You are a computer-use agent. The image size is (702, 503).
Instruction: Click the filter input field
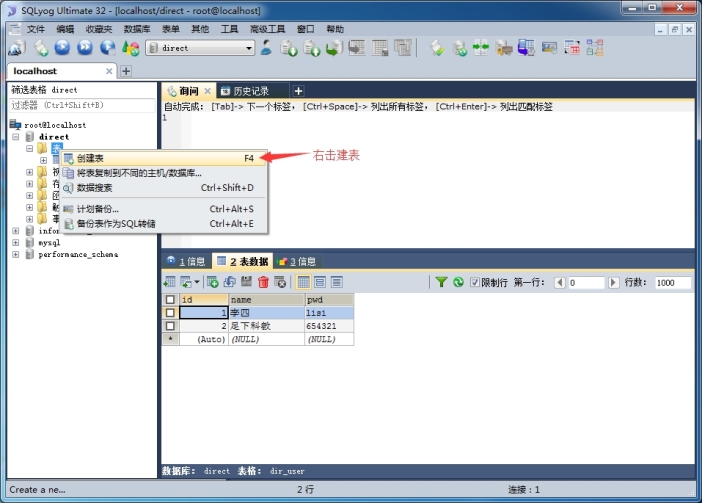[82, 105]
